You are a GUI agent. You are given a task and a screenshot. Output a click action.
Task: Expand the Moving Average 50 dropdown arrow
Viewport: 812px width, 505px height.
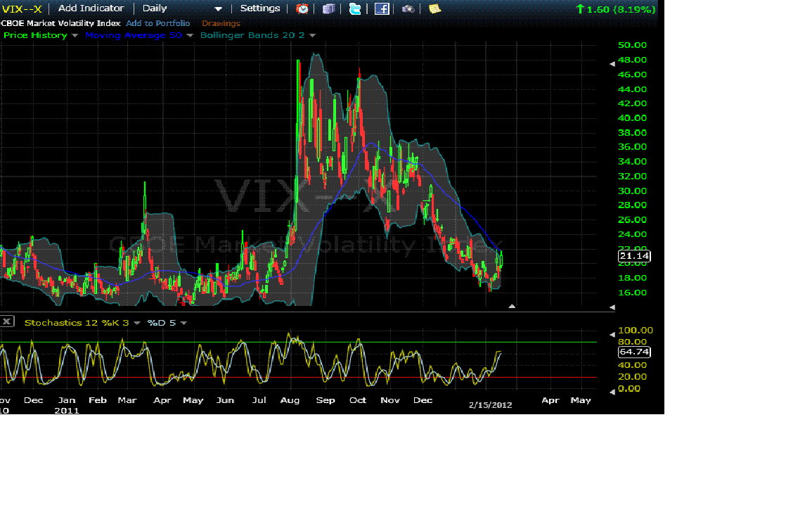click(190, 36)
